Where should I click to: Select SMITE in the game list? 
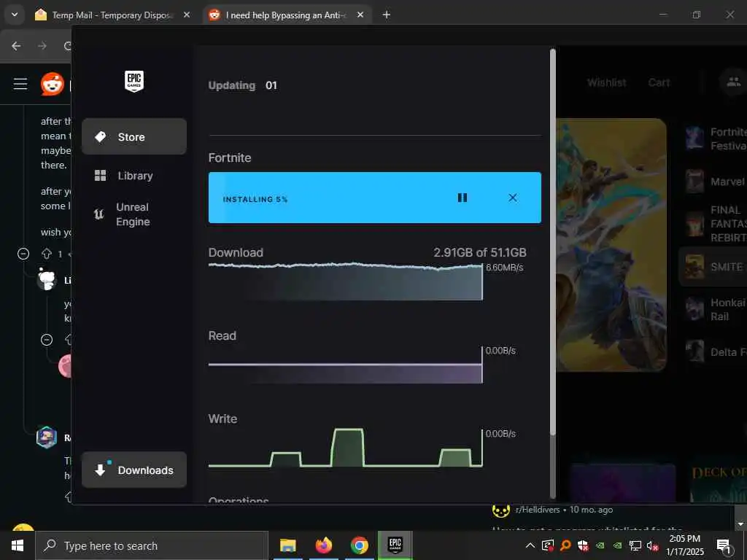[x=713, y=267]
